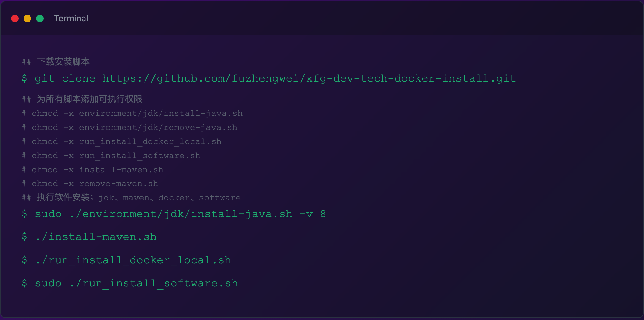The width and height of the screenshot is (644, 320).
Task: Click the ./run_install_docker_local.sh command
Action: point(126,260)
